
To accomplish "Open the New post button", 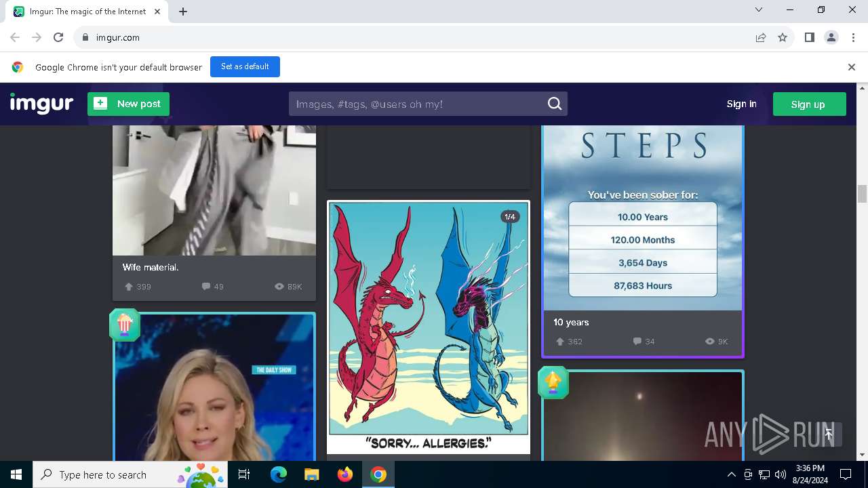I will pyautogui.click(x=128, y=104).
